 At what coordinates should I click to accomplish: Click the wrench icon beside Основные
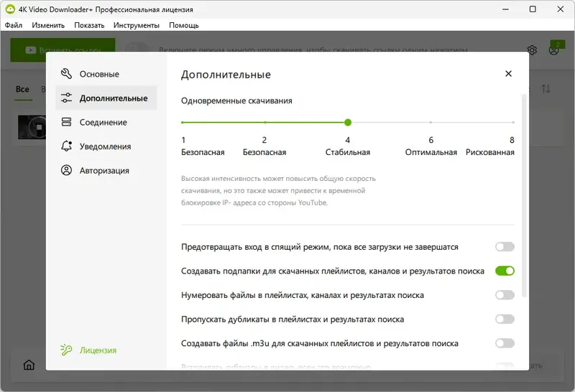click(x=66, y=74)
